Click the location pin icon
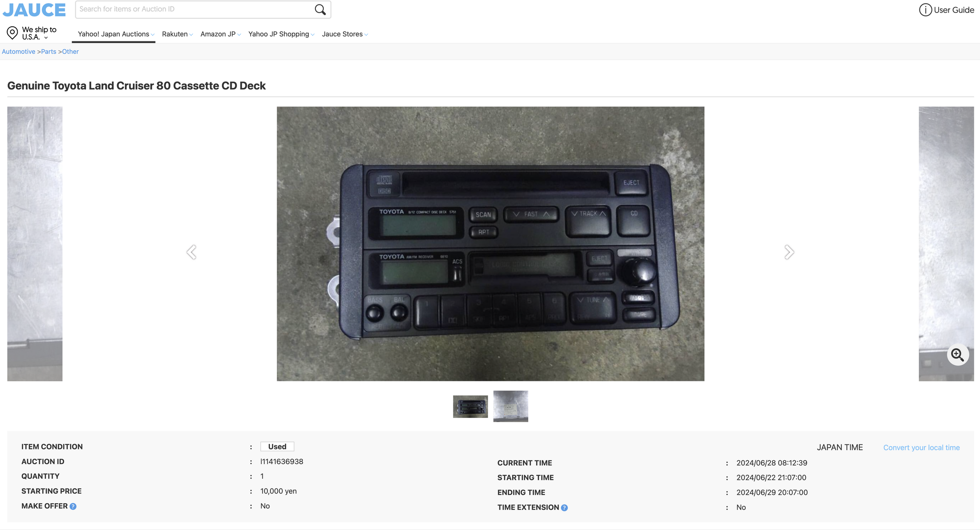Image resolution: width=980 pixels, height=530 pixels. coord(12,33)
